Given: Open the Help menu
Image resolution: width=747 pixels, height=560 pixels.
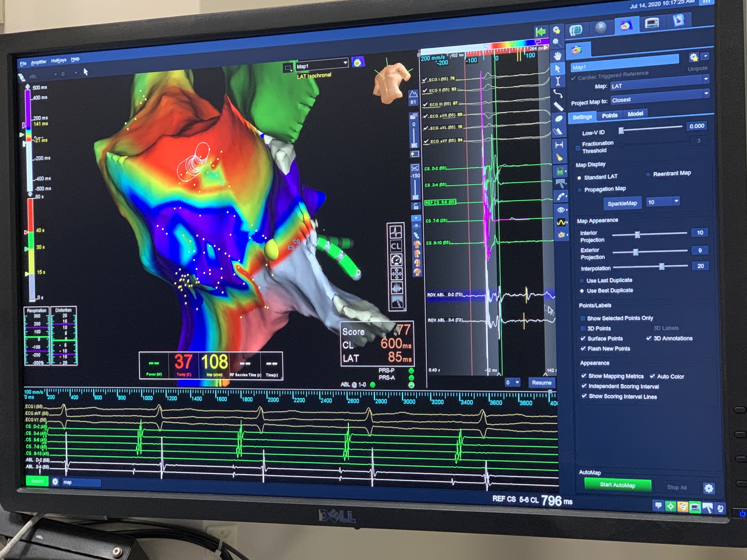Looking at the screenshot, I should pos(75,59).
